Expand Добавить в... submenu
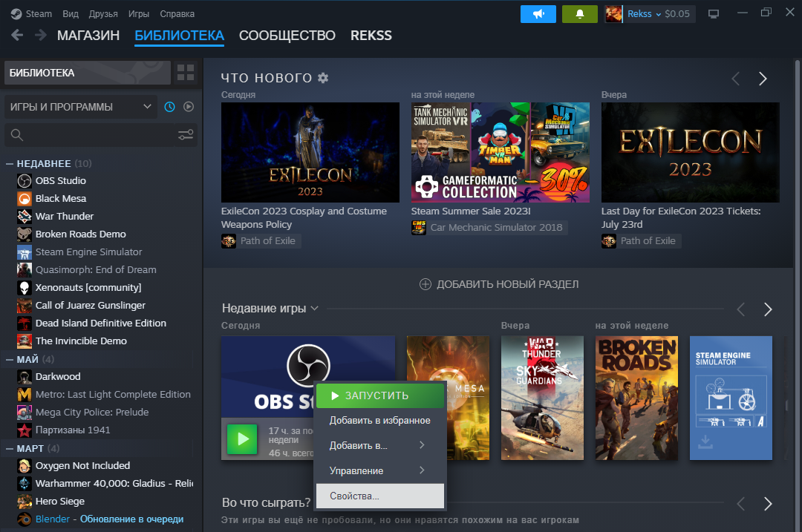Viewport: 802px width, 532px height. (380, 446)
